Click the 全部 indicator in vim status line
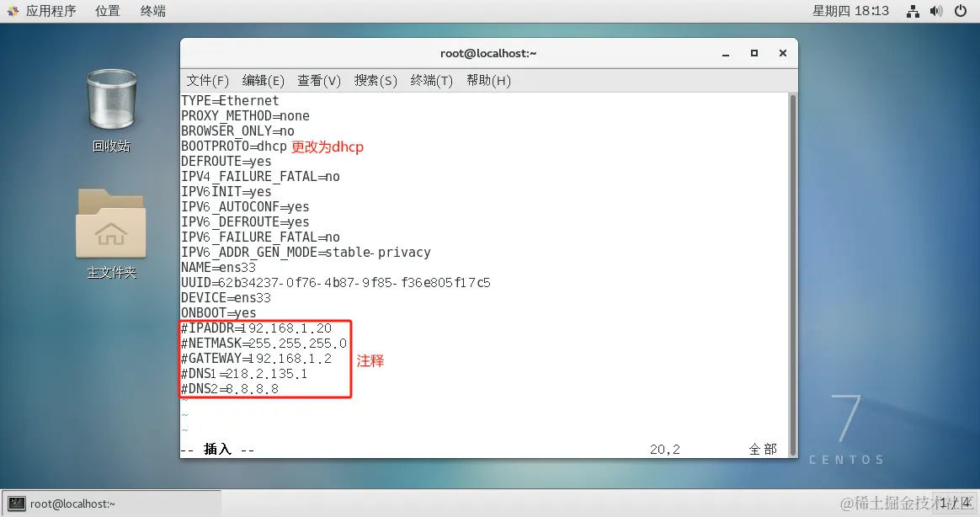Screen dimensions: 980x517 tap(763, 449)
